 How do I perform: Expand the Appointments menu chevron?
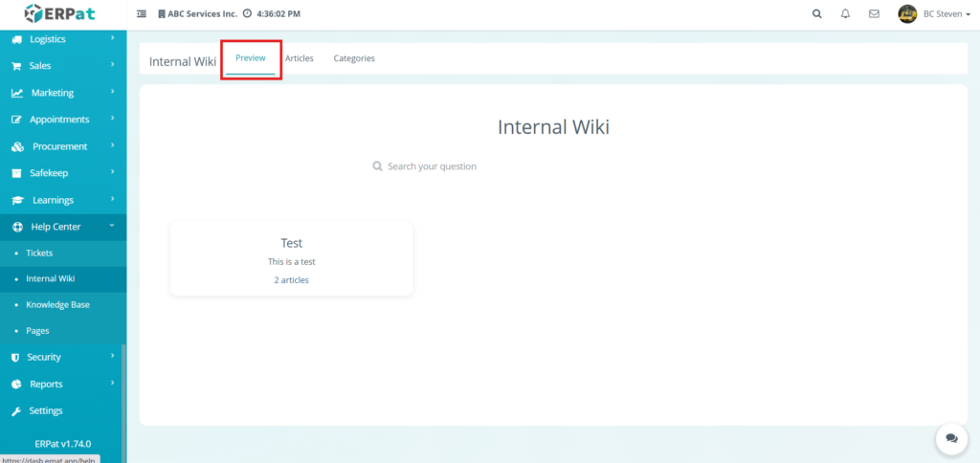click(x=113, y=118)
